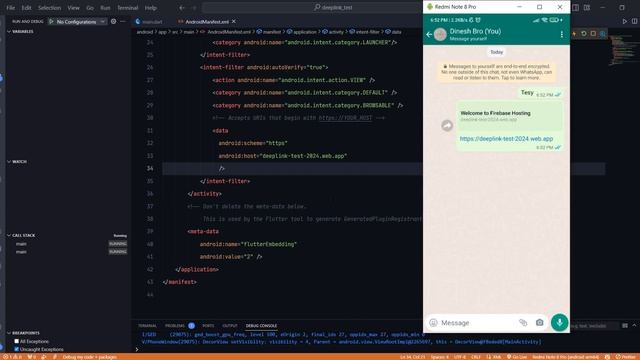Start debugging with the green play icon

(51, 22)
